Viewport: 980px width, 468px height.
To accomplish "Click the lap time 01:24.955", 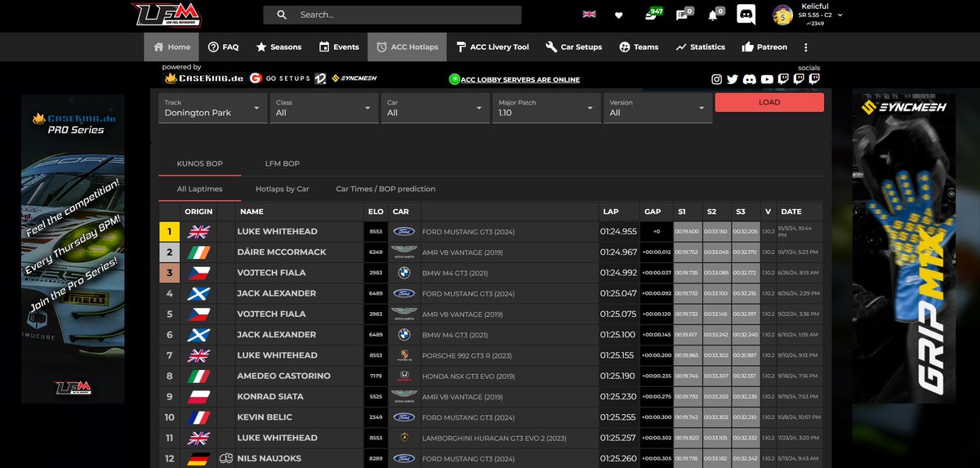I will click(x=617, y=232).
